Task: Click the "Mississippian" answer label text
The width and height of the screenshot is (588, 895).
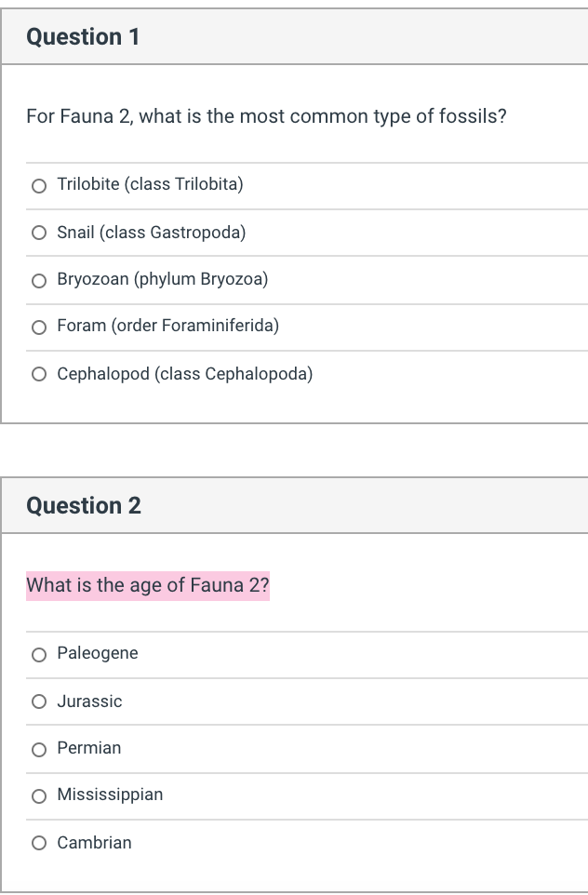Action: click(x=110, y=795)
